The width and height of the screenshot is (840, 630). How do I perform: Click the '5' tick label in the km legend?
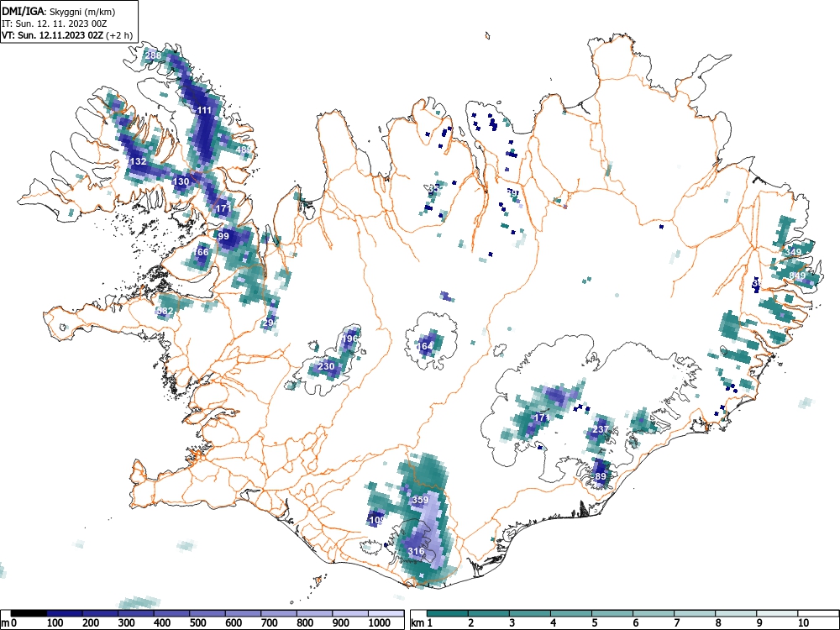point(594,623)
